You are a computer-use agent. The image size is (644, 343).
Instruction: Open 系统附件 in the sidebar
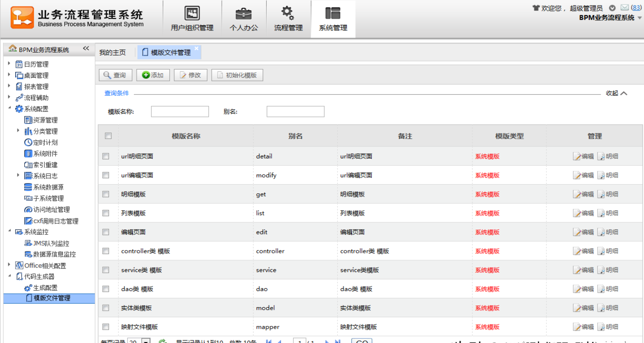(41, 153)
